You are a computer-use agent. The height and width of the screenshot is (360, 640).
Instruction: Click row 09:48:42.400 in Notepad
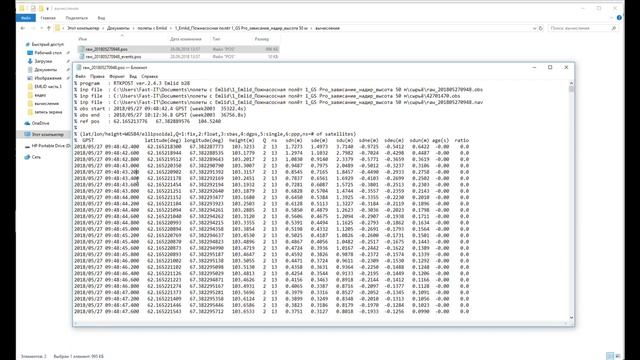(271, 147)
